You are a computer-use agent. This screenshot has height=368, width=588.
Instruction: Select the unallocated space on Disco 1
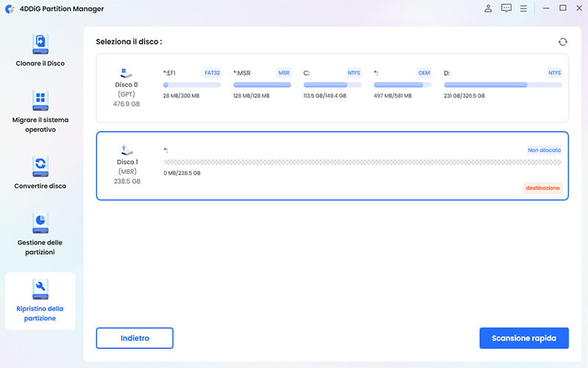tap(362, 162)
